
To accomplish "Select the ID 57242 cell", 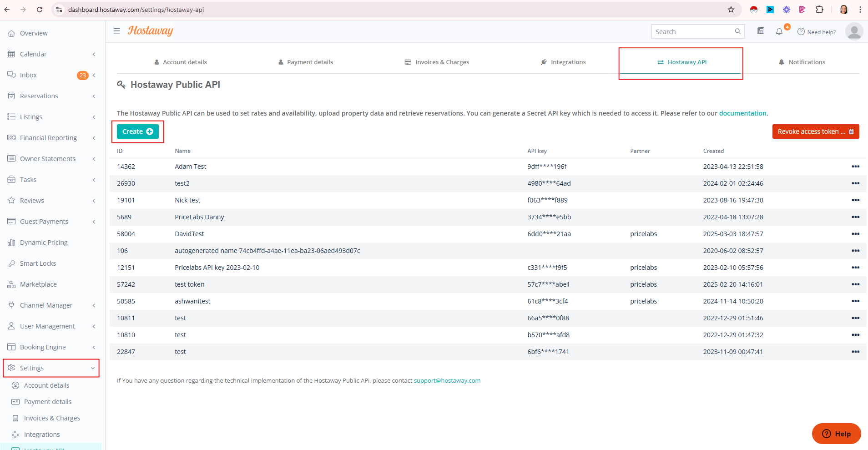I will [x=126, y=284].
